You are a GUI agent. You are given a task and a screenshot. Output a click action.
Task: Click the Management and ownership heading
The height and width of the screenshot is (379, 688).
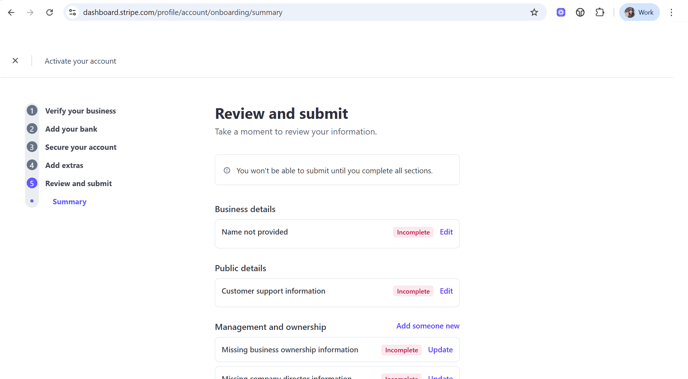pos(270,327)
